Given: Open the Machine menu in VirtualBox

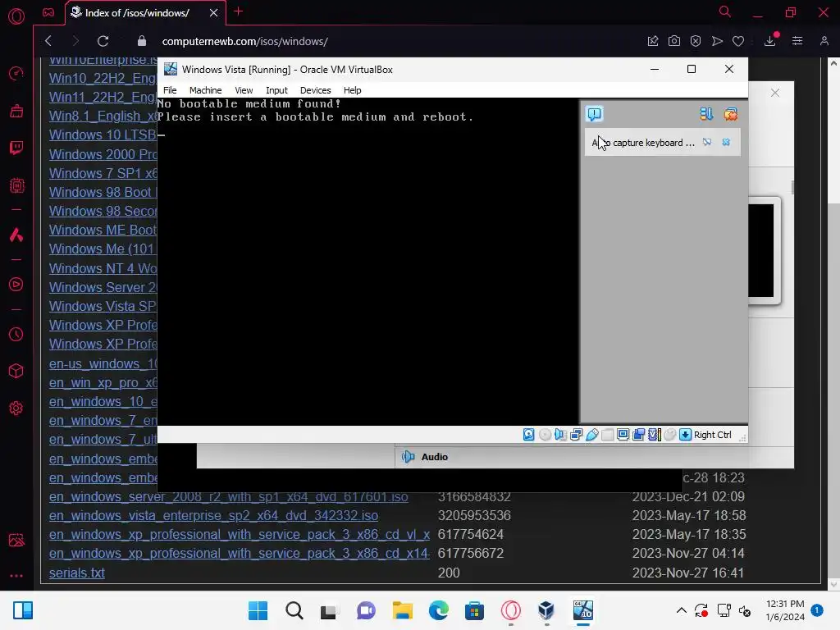Looking at the screenshot, I should tap(205, 90).
